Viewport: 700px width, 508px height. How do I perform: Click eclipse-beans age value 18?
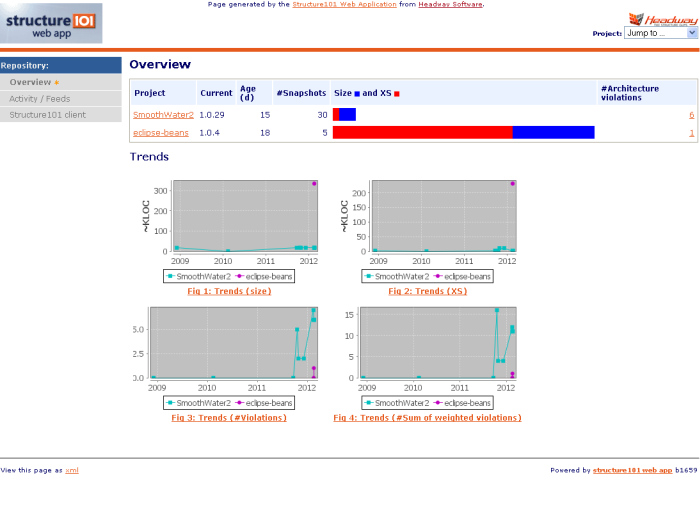pyautogui.click(x=265, y=133)
